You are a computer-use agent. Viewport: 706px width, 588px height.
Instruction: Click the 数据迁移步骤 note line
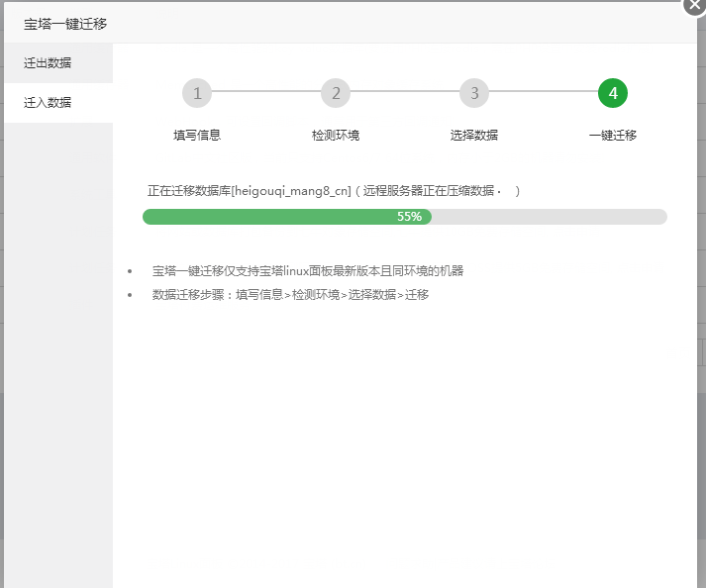point(290,295)
